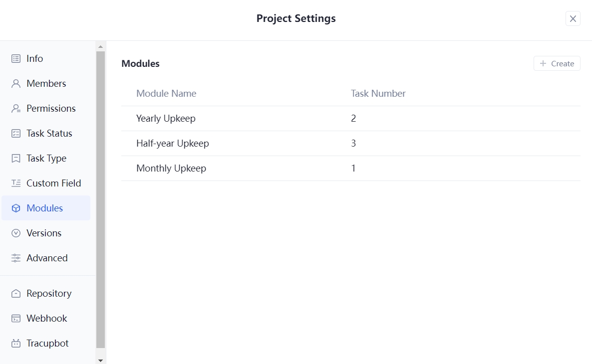Click the Task Type bookmark icon
The image size is (592, 364).
(15, 158)
